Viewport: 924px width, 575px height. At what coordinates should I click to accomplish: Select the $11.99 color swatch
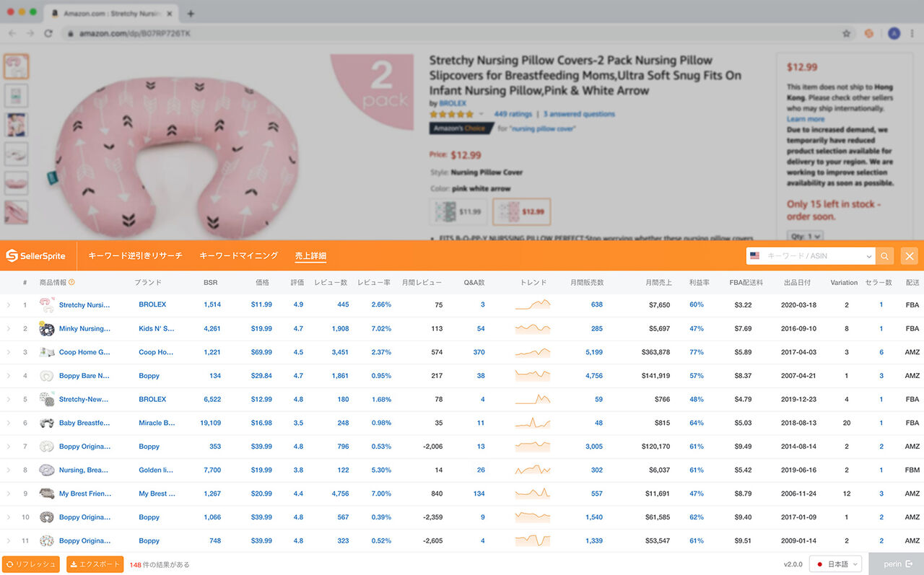[x=458, y=212]
